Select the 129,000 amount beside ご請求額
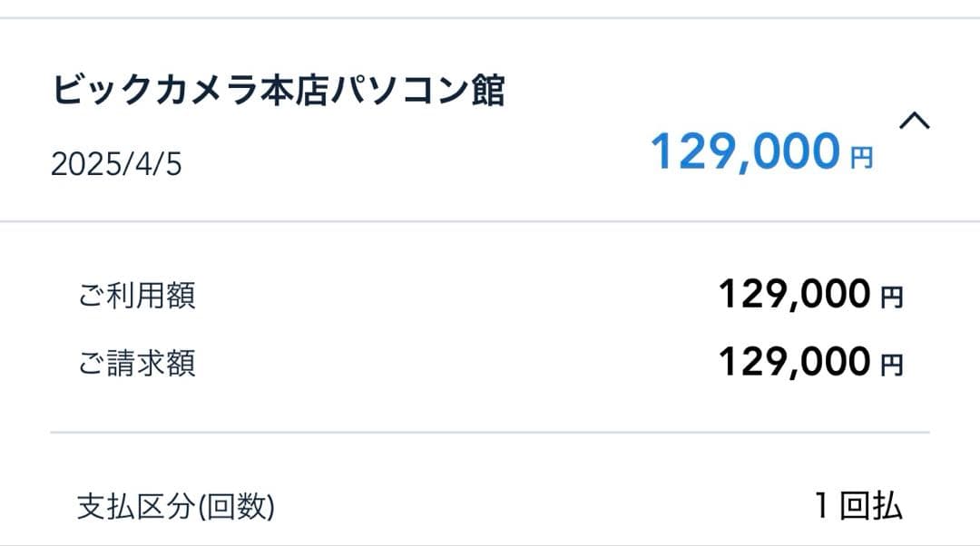 pyautogui.click(x=794, y=362)
